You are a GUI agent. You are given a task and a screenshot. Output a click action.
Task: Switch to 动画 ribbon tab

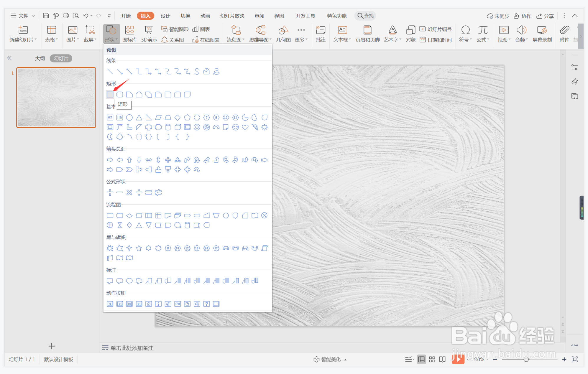pos(205,16)
